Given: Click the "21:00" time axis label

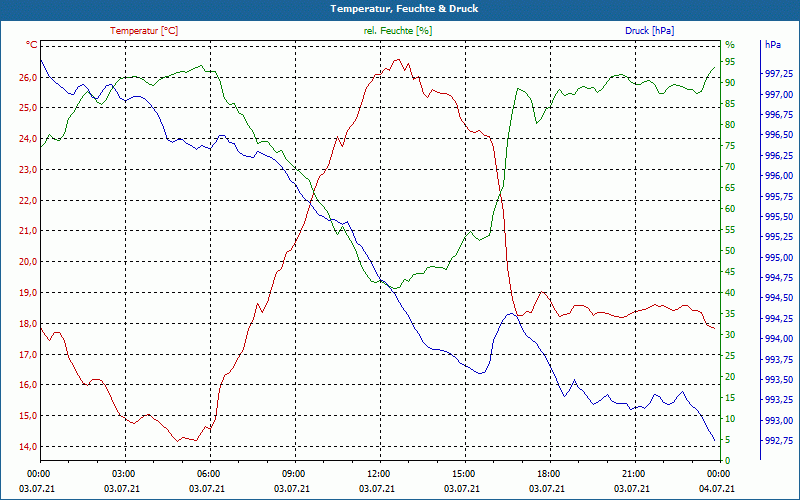Looking at the screenshot, I should click(x=633, y=473).
